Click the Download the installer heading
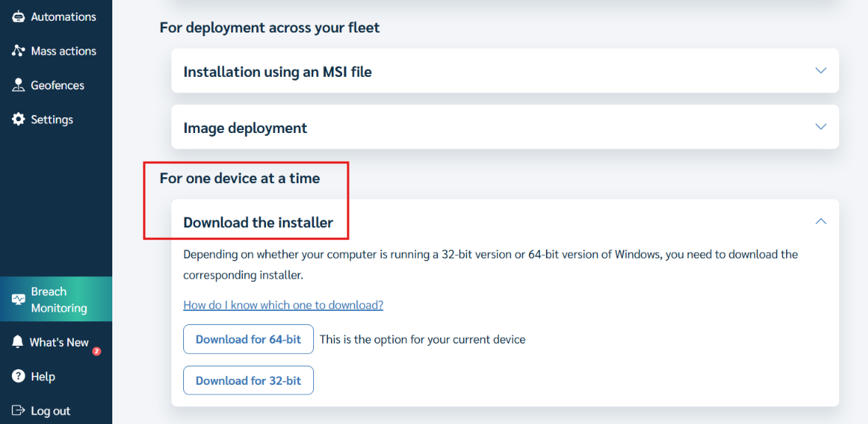The image size is (868, 424). click(x=258, y=222)
